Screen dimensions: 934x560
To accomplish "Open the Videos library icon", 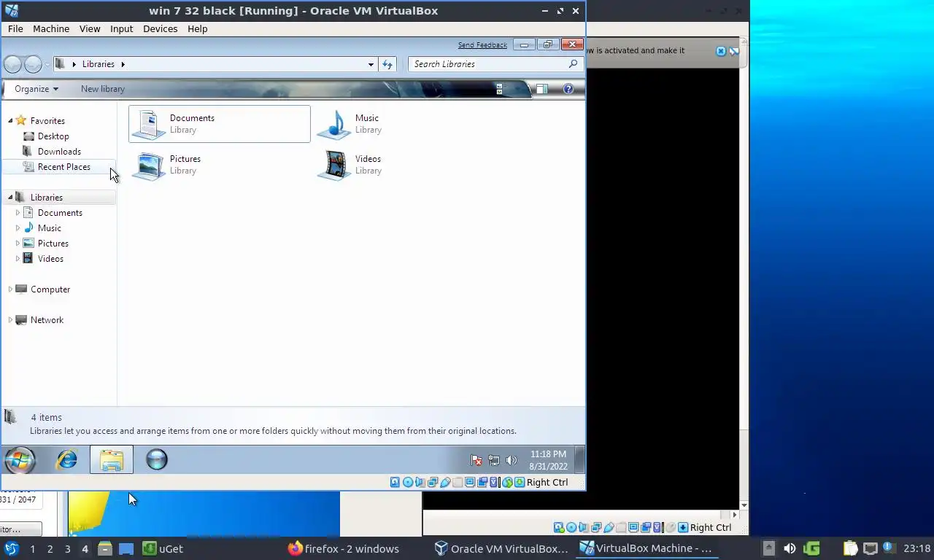I will [x=334, y=165].
